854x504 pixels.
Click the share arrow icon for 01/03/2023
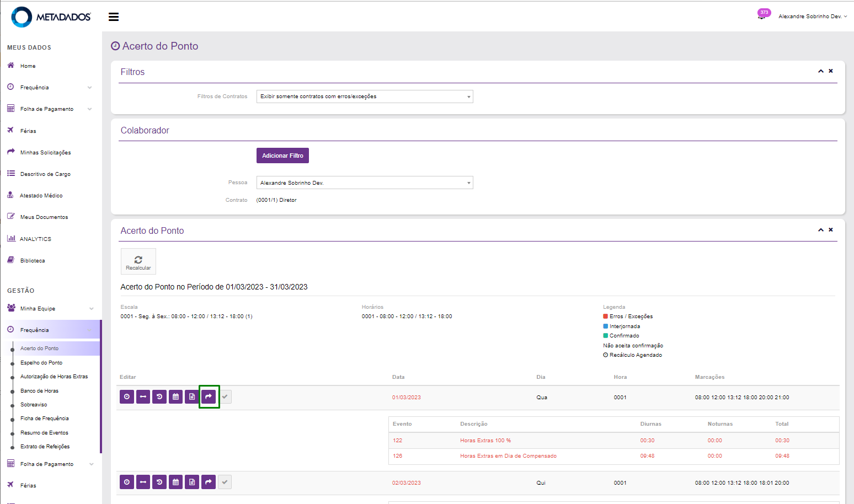[x=209, y=396]
